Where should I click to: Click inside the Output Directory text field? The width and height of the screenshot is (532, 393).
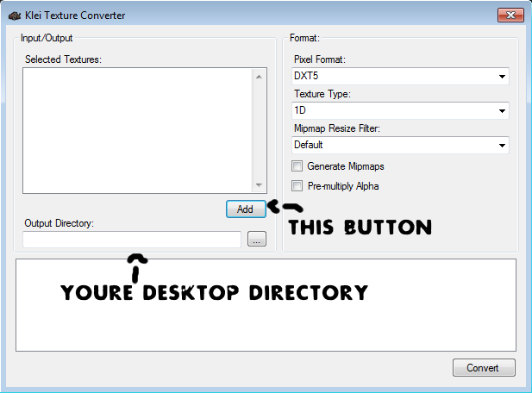click(132, 240)
